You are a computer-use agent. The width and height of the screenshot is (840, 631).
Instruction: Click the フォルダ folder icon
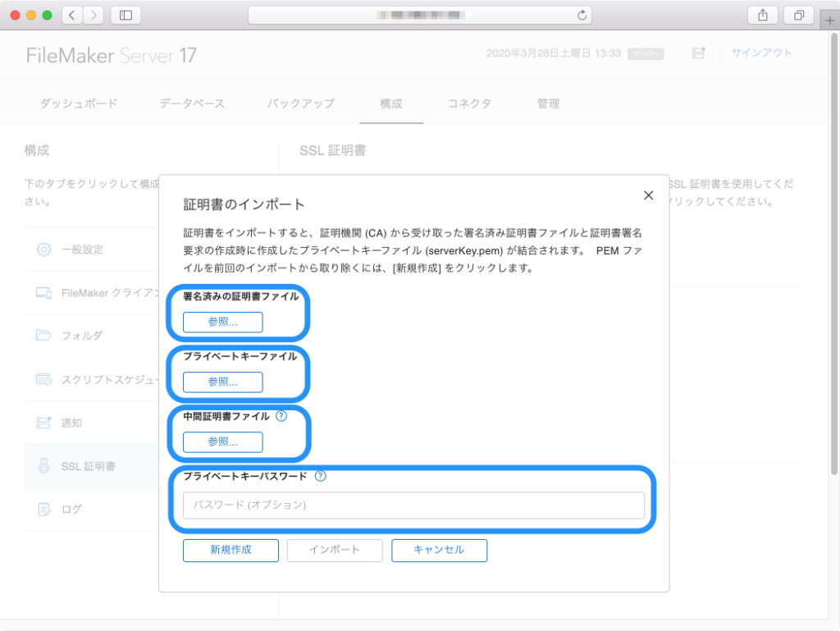(x=43, y=336)
